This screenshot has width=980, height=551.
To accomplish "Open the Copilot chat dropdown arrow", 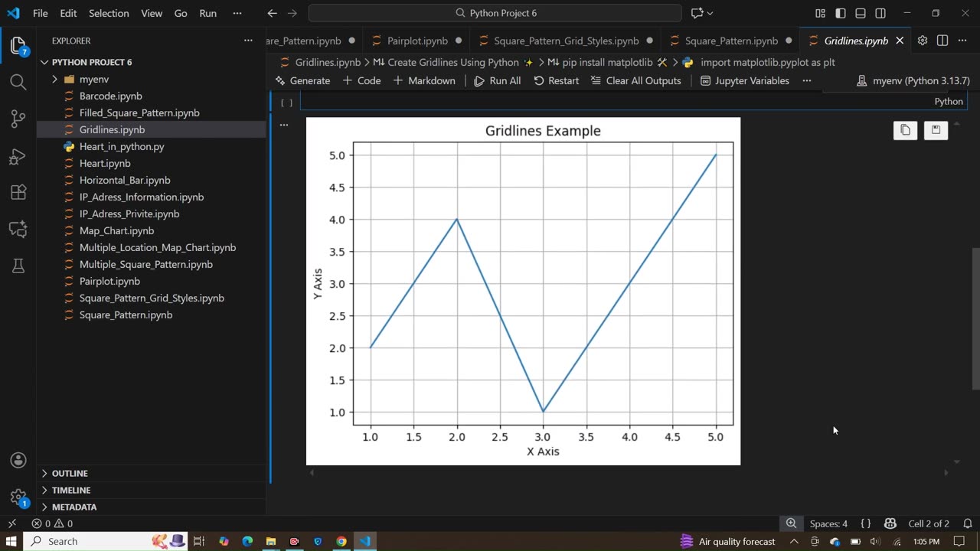I will 710,13.
